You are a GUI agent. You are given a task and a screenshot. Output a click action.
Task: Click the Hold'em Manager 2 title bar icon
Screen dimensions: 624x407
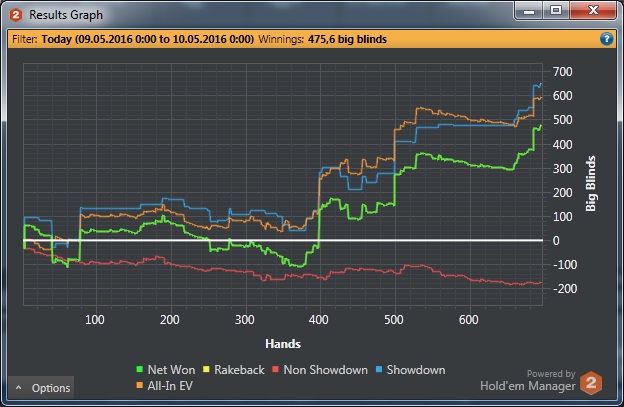pos(16,15)
